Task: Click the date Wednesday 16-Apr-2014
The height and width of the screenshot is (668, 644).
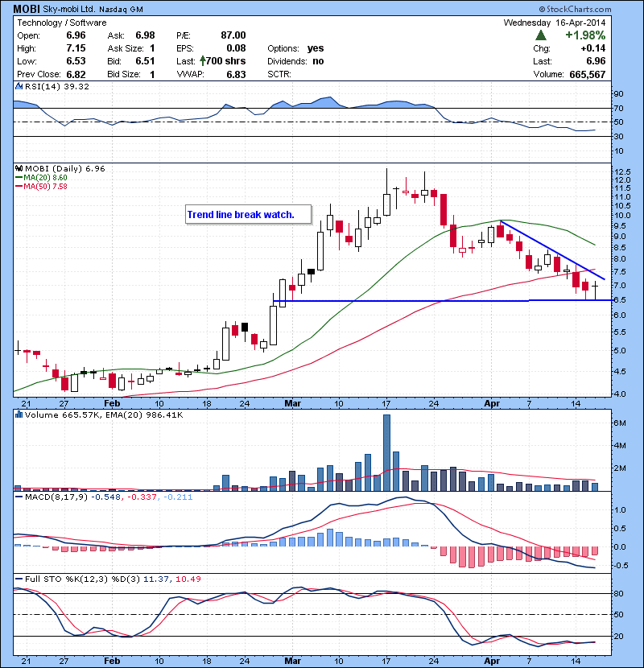Action: 555,23
